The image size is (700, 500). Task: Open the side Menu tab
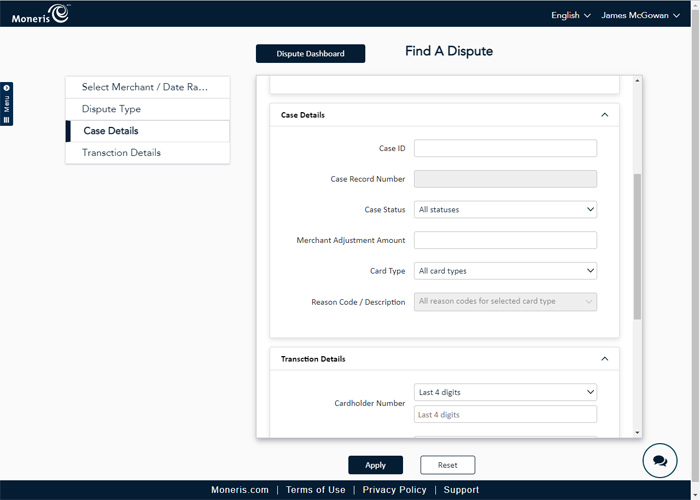(7, 104)
